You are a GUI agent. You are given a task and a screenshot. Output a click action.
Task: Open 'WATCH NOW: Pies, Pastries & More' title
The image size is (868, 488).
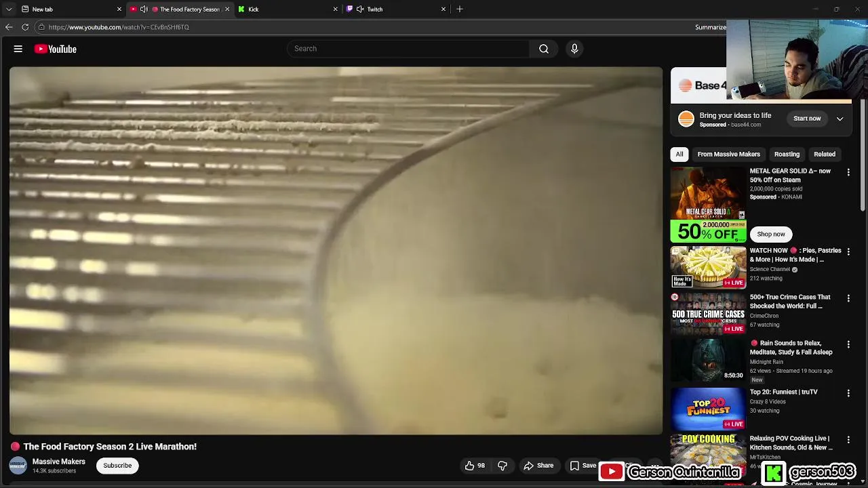pyautogui.click(x=795, y=255)
